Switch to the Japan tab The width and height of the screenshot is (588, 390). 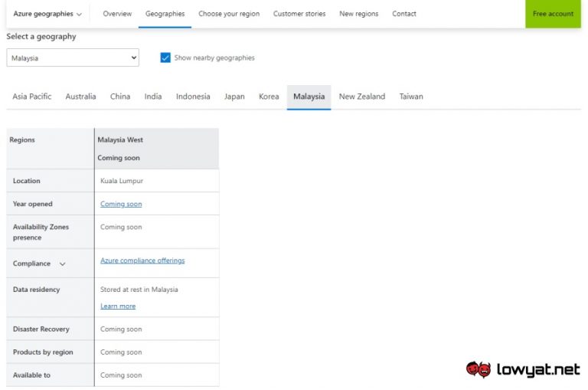(234, 97)
